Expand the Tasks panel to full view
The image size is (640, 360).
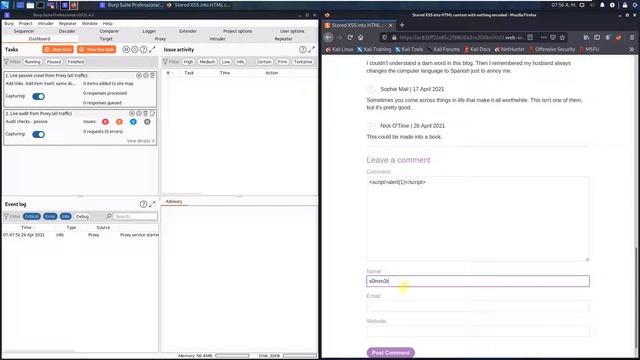tap(152, 49)
